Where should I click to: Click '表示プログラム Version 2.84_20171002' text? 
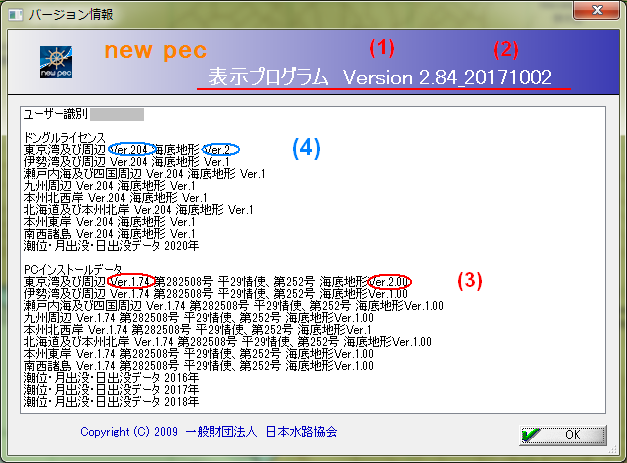pos(380,77)
